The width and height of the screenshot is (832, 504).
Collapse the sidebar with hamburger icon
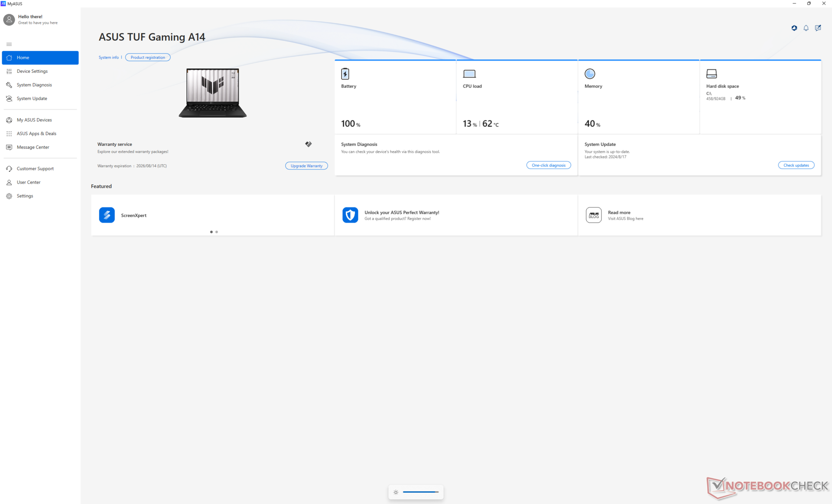(9, 44)
